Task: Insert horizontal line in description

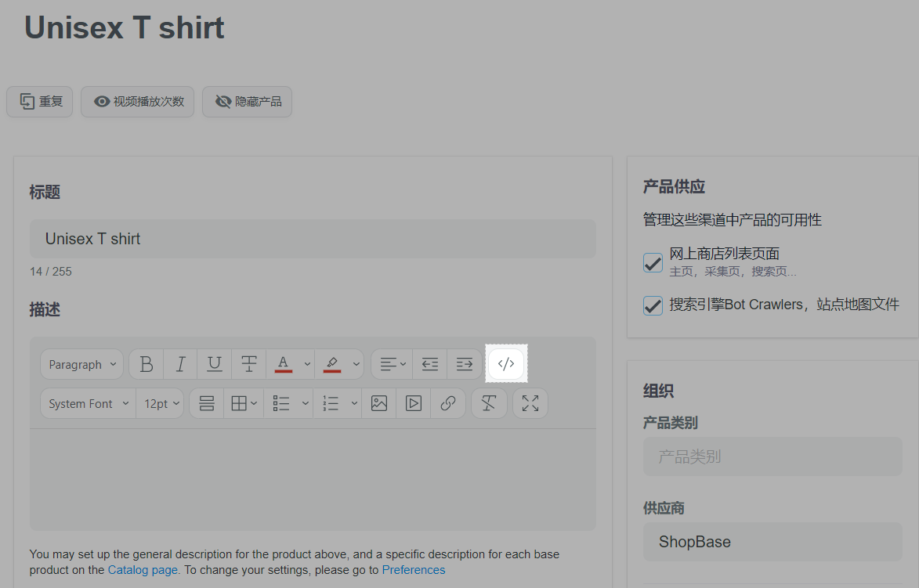Action: (x=207, y=403)
